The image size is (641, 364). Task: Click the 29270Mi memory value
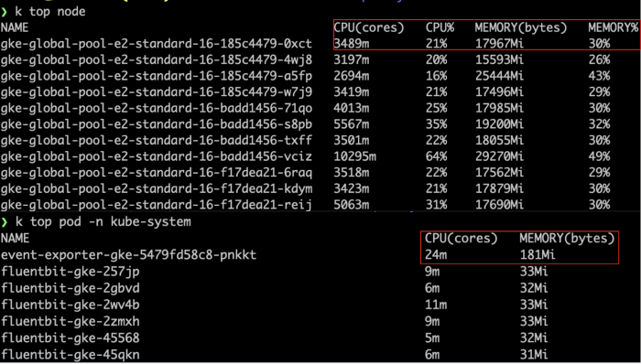(499, 156)
